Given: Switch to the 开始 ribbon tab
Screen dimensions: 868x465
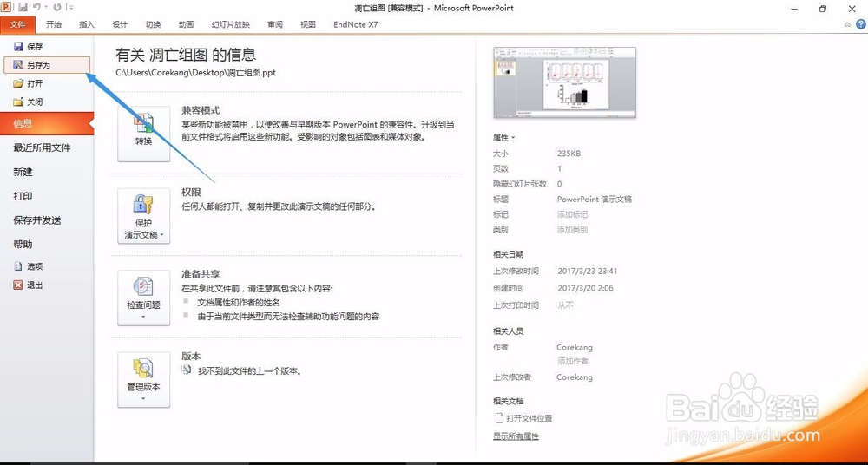Looking at the screenshot, I should (54, 24).
